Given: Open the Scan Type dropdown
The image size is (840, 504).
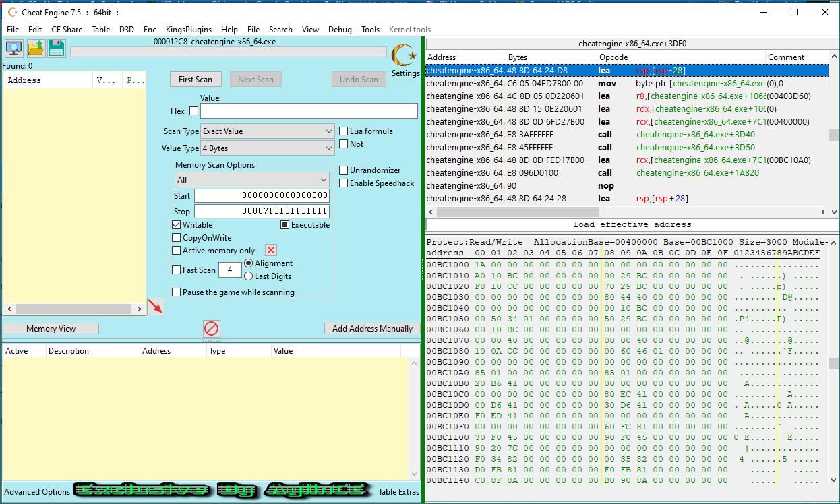Looking at the screenshot, I should click(268, 131).
